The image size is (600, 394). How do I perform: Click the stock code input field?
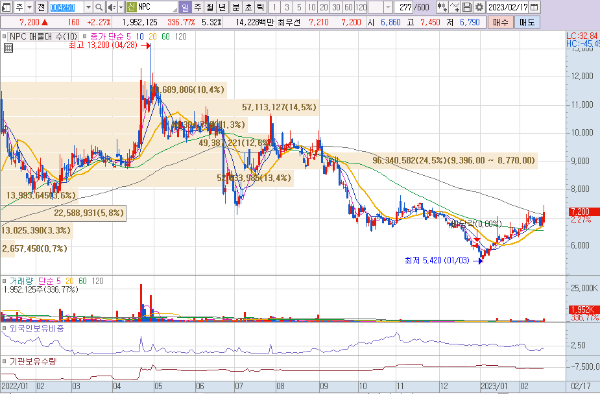pos(66,7)
